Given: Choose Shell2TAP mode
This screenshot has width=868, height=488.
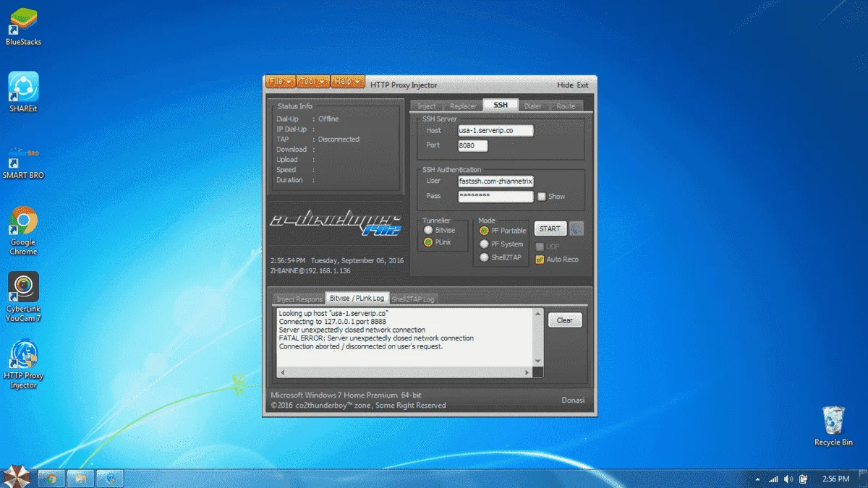Looking at the screenshot, I should click(x=484, y=257).
